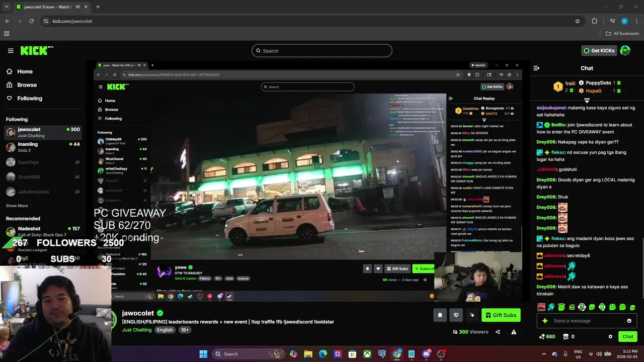
Task: Show hidden system tray icons
Action: (x=544, y=354)
